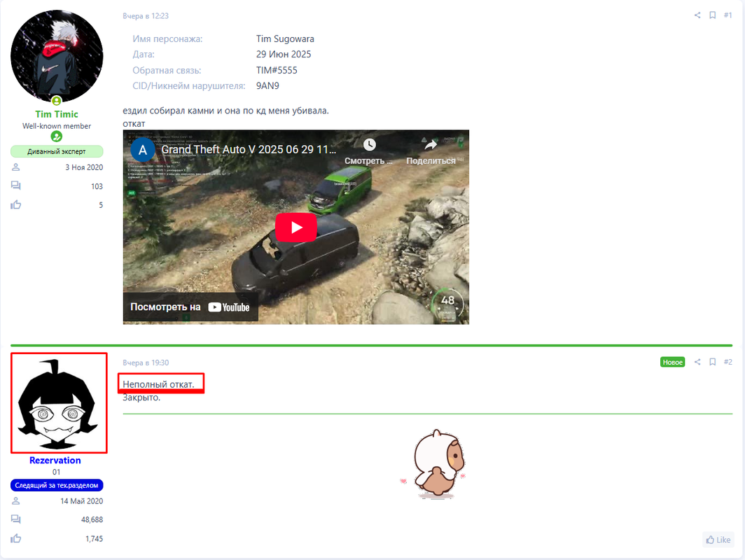
Task: Bookmark post #2
Action: [x=712, y=362]
